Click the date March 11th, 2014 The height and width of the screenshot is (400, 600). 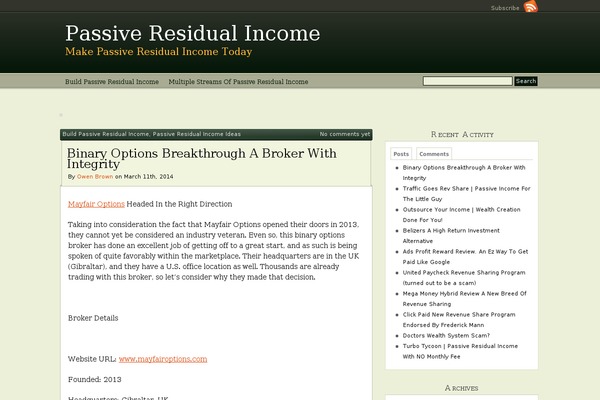pyautogui.click(x=148, y=176)
